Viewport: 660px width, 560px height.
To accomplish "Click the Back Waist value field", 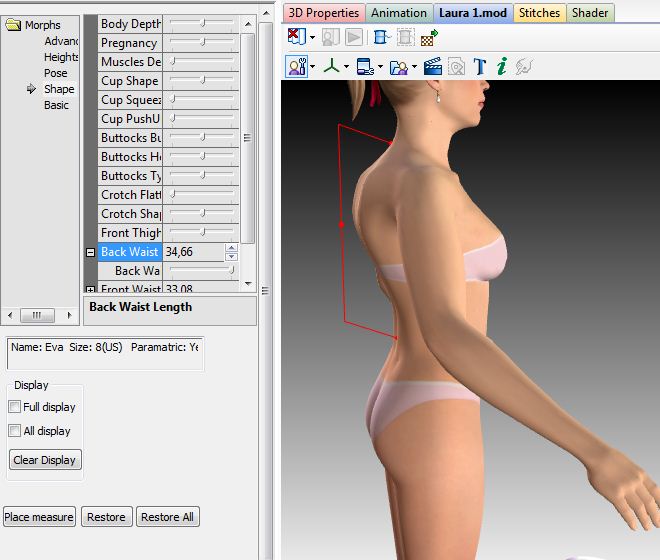I will tap(193, 252).
